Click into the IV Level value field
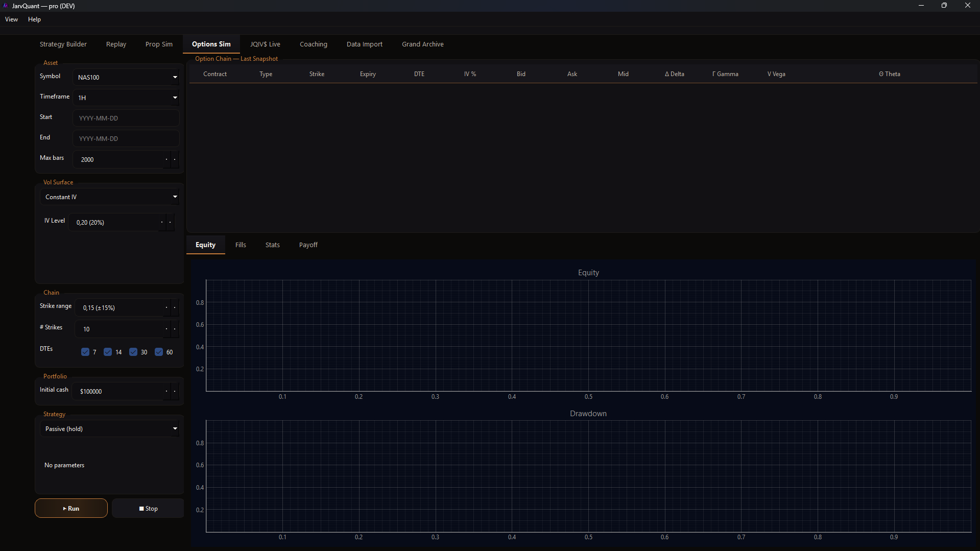Viewport: 980px width, 551px height. 114,223
